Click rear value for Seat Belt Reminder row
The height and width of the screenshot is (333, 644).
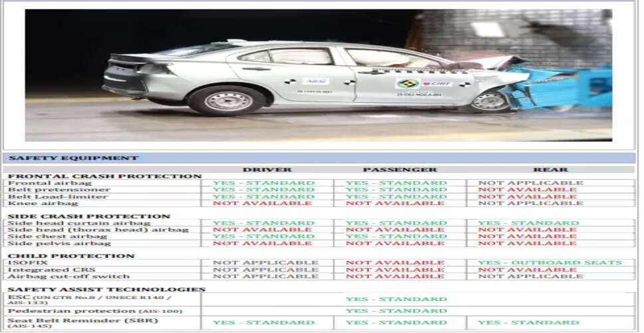click(x=528, y=323)
